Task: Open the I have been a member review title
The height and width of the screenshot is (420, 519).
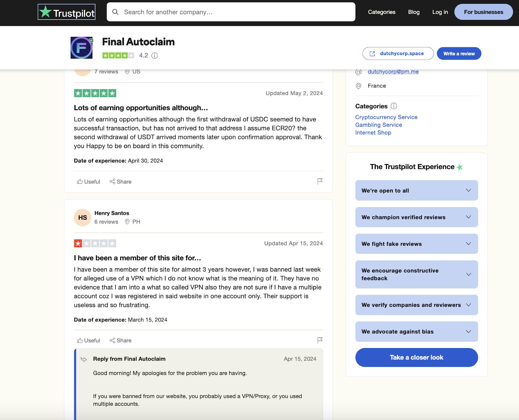Action: point(138,258)
